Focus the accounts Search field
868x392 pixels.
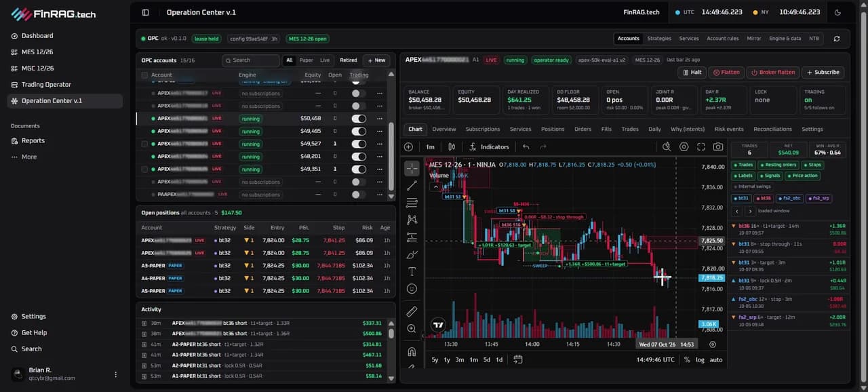[251, 60]
